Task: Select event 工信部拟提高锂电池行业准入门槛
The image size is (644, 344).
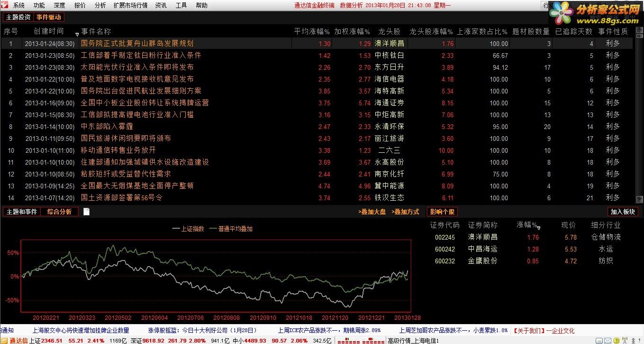Action: tap(137, 114)
